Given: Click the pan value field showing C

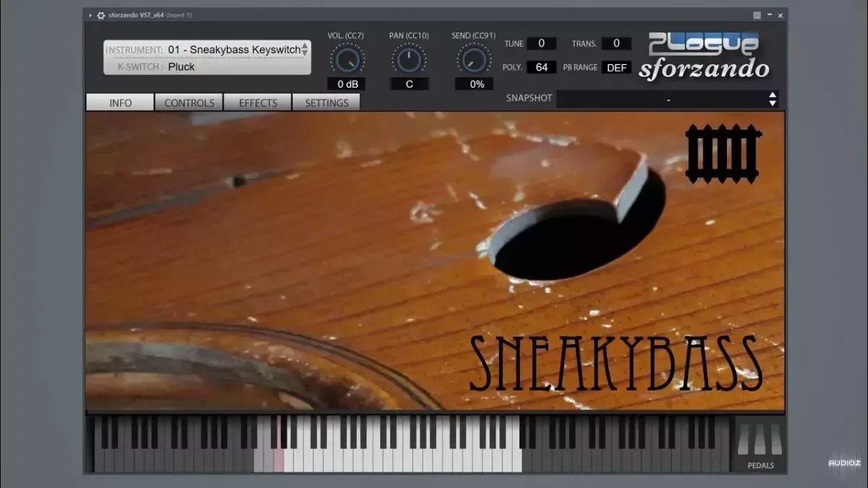Looking at the screenshot, I should [409, 84].
